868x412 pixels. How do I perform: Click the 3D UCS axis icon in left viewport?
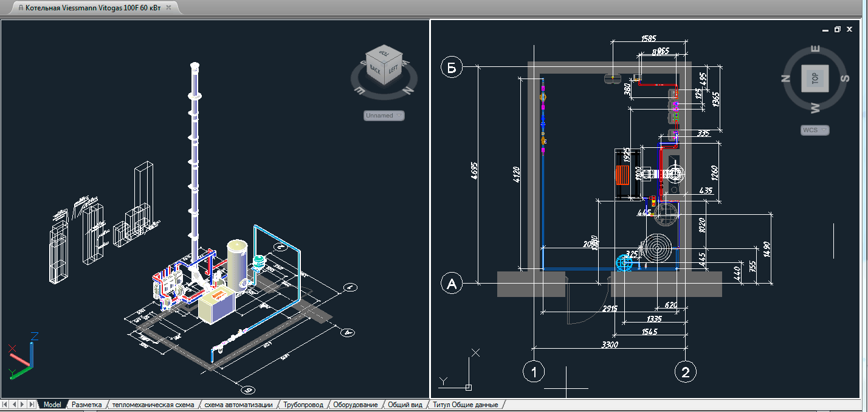click(22, 355)
